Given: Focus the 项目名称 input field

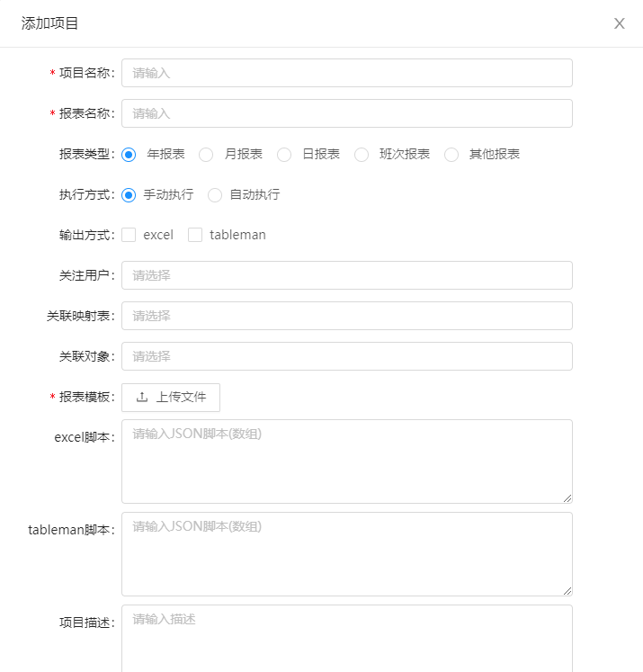Looking at the screenshot, I should tap(346, 73).
